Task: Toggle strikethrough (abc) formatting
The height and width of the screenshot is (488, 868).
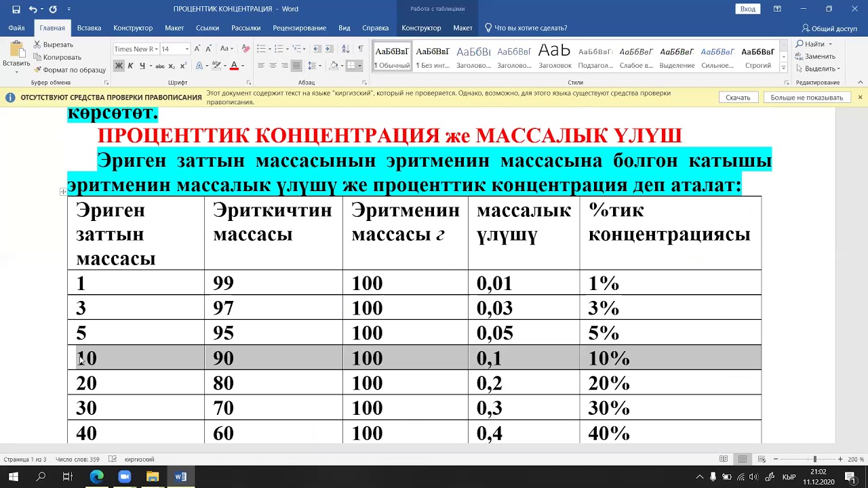Action: 160,66
